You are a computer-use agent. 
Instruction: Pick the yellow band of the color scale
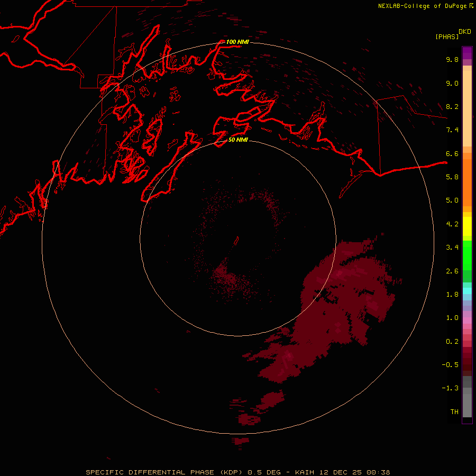(x=467, y=226)
